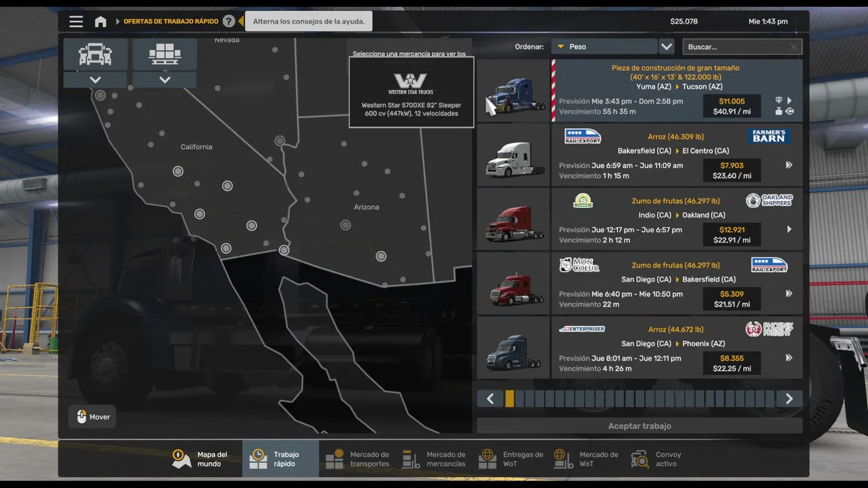Open Entregas de WoT tab
This screenshot has height=488, width=868.
coord(511,459)
